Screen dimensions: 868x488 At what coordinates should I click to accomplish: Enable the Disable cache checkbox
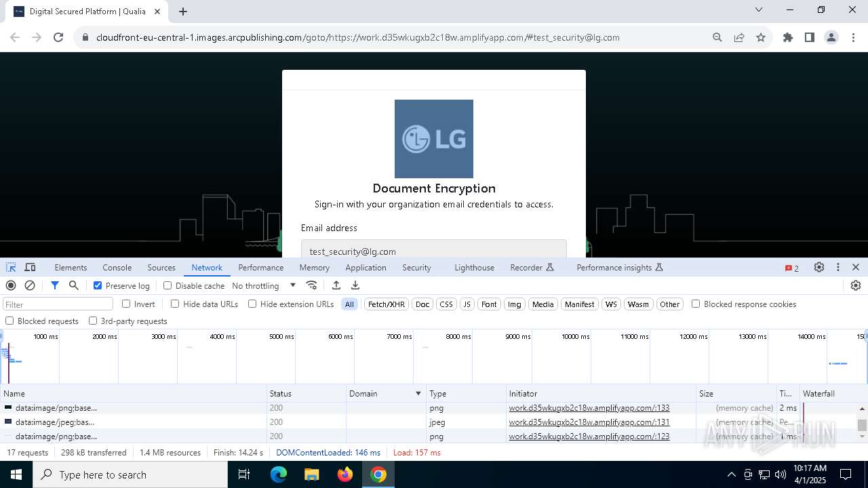pyautogui.click(x=167, y=286)
